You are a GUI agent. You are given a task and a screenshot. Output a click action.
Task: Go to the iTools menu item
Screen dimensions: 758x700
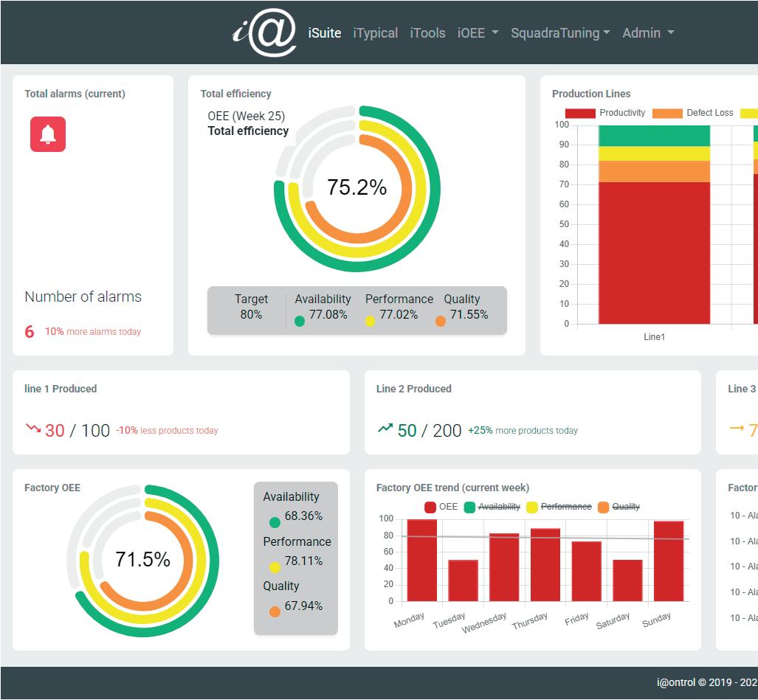click(428, 33)
